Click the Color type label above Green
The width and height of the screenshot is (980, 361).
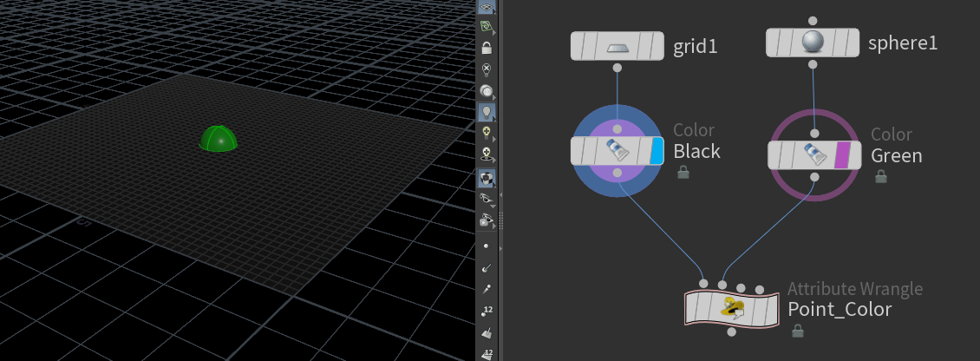[x=892, y=135]
